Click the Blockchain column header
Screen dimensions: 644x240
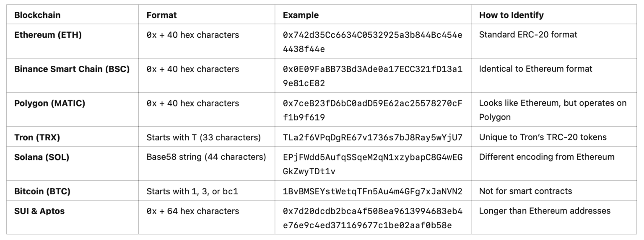tap(37, 15)
